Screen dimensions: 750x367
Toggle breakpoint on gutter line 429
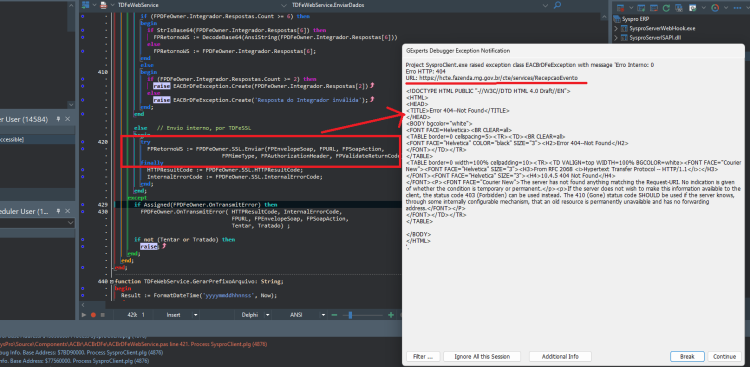coord(82,204)
